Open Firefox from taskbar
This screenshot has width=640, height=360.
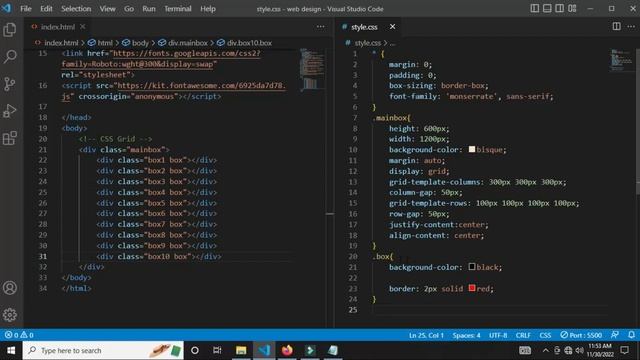[x=287, y=351]
